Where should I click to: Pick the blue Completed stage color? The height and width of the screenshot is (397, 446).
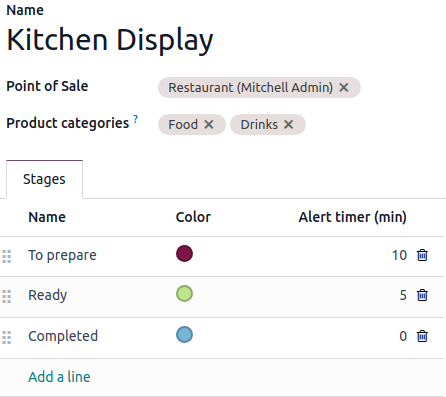184,335
